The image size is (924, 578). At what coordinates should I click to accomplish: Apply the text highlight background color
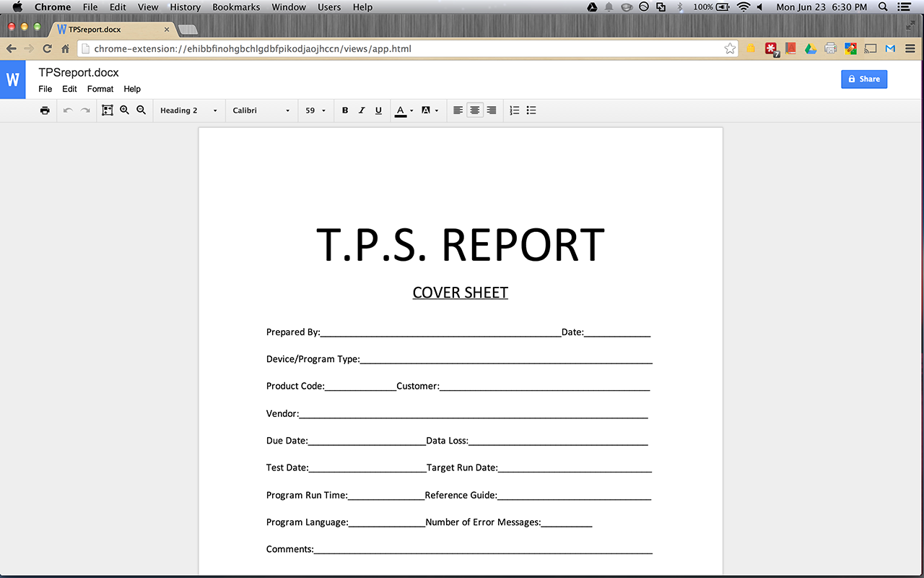tap(426, 111)
